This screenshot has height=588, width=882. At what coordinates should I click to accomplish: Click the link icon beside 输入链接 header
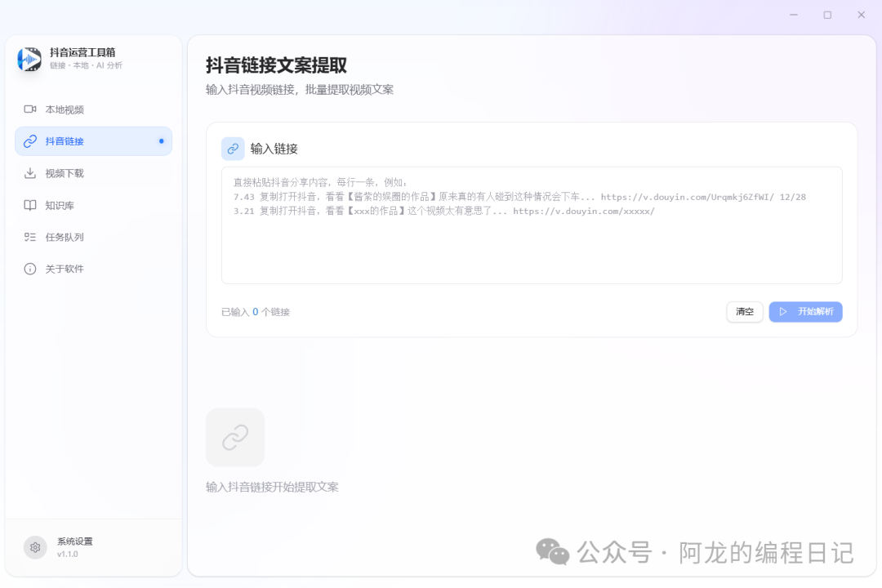tap(233, 149)
